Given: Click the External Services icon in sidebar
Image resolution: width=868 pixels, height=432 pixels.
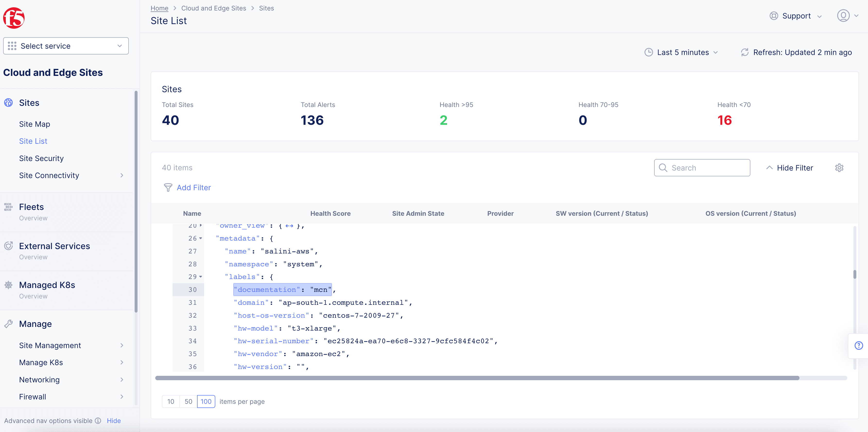Looking at the screenshot, I should pyautogui.click(x=9, y=245).
